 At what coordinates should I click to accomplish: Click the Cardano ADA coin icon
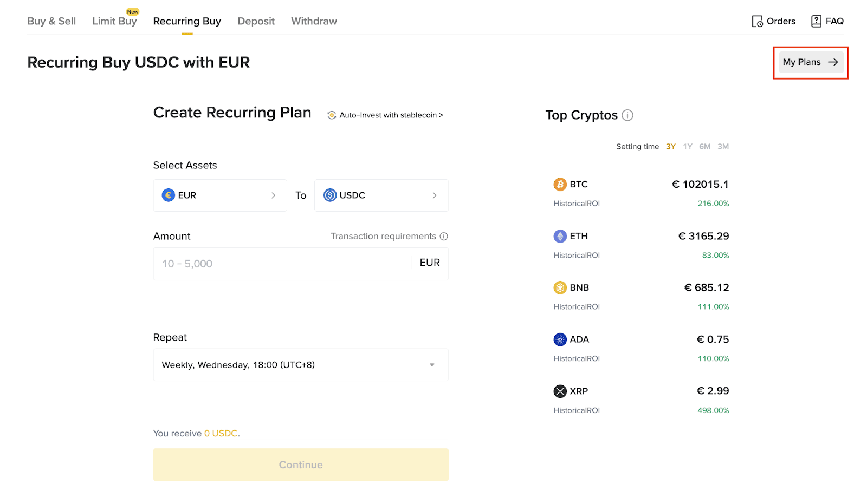[x=560, y=339]
